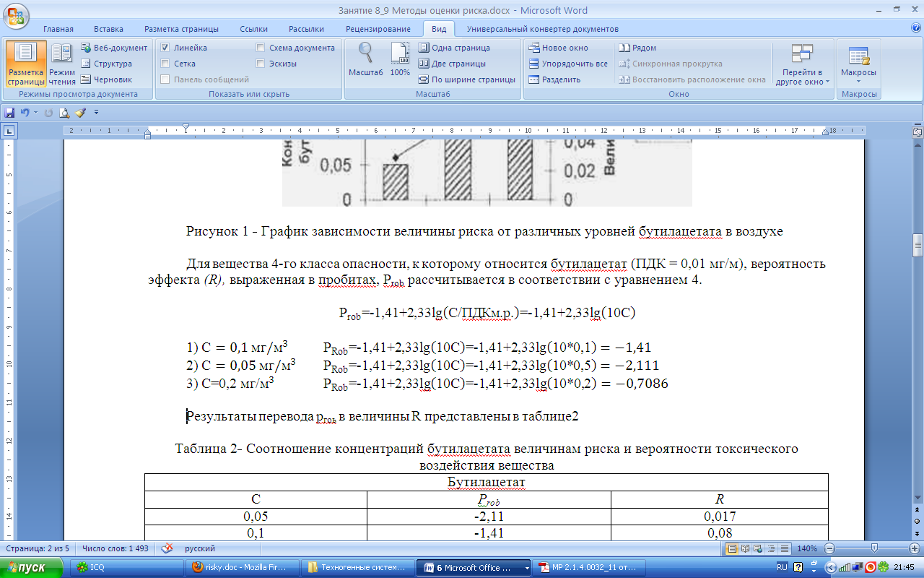Open a Новое окно of document
Image resolution: width=924 pixels, height=578 pixels.
coord(559,48)
